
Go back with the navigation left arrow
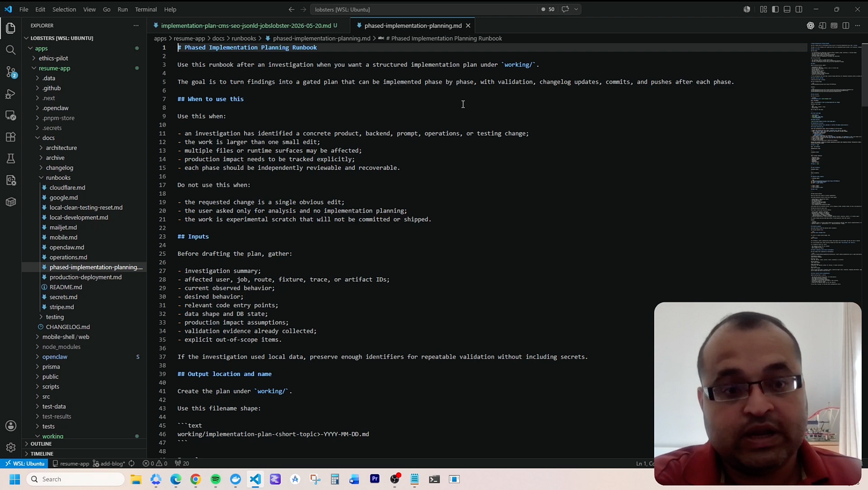[291, 9]
